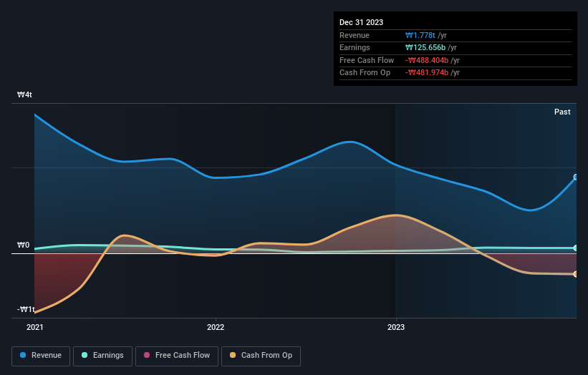Toggle the Free Cash Flow legend button
The width and height of the screenshot is (588, 375).
[x=177, y=356]
